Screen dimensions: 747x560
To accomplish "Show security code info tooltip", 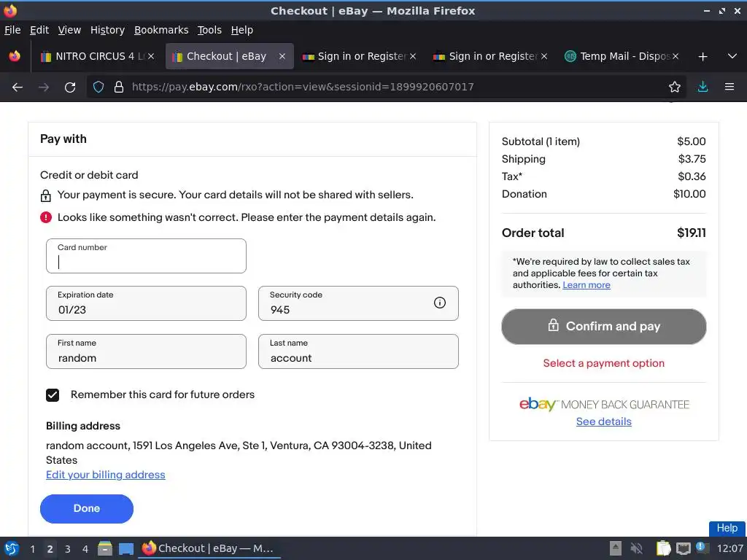I will point(440,303).
